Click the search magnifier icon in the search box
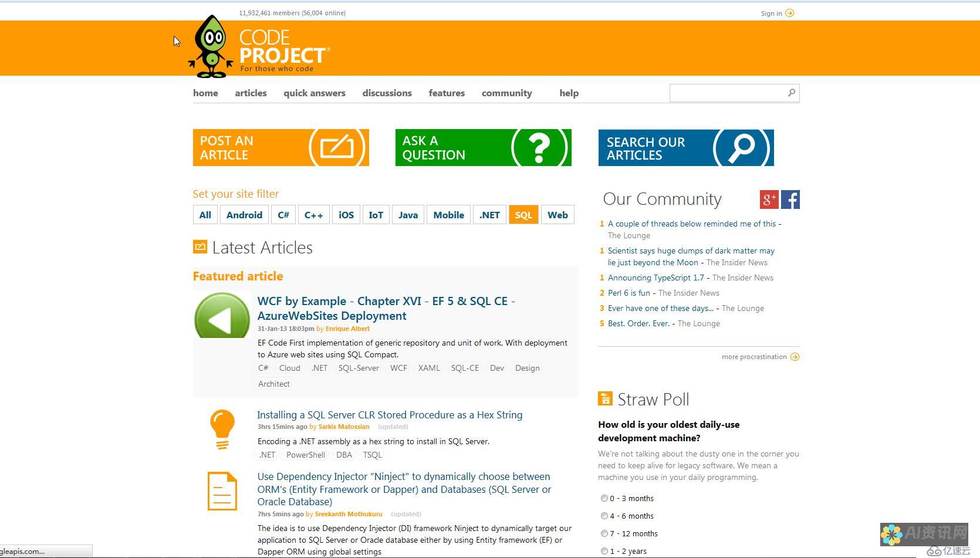The height and width of the screenshot is (558, 980). click(x=792, y=93)
